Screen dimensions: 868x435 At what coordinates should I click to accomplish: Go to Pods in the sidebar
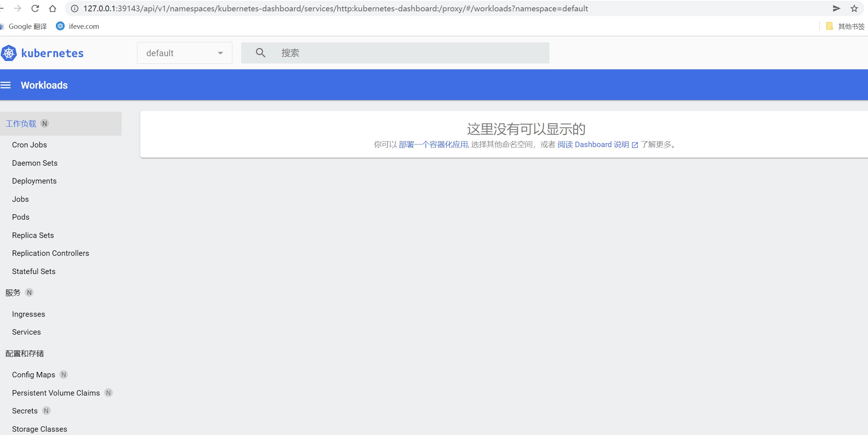(x=20, y=217)
